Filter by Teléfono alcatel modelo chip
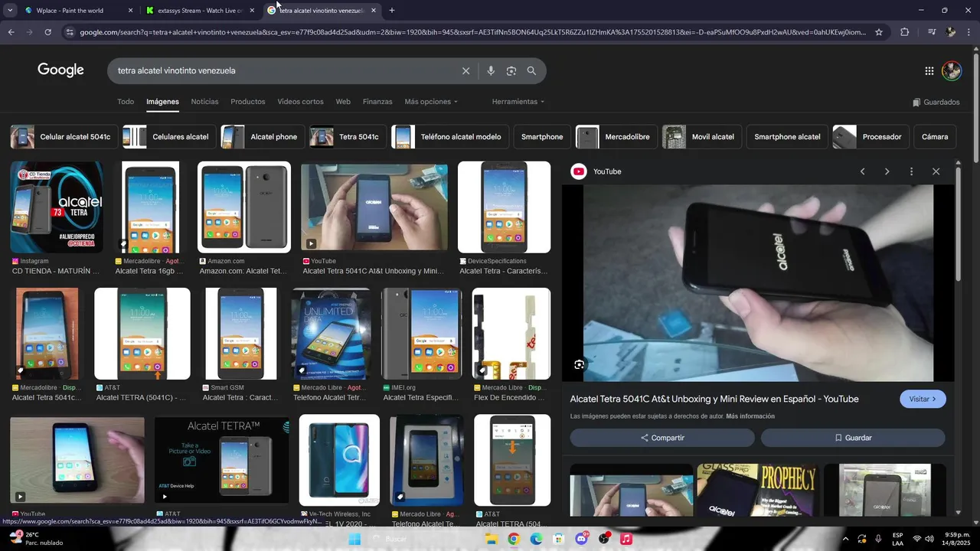The width and height of the screenshot is (980, 551). [x=450, y=137]
